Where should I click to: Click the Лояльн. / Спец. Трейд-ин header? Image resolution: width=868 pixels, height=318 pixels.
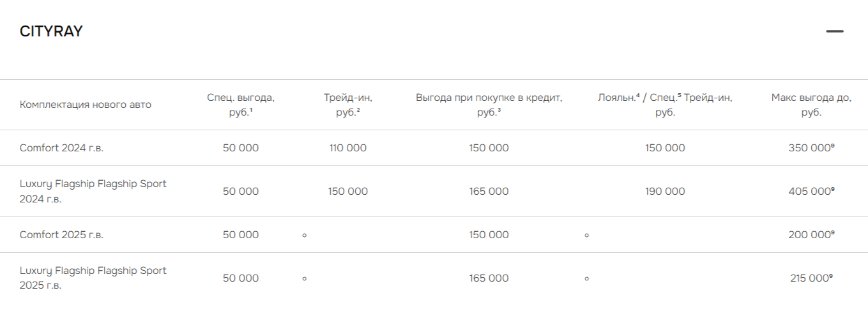[665, 105]
